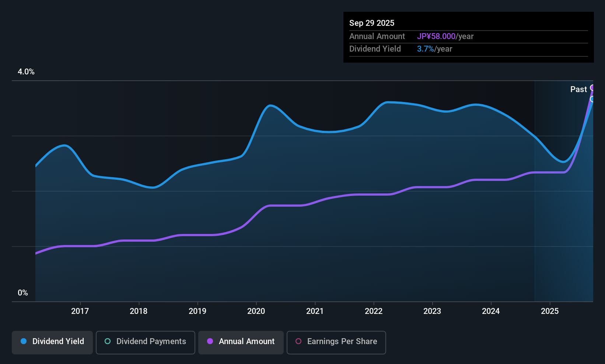
Task: Select the Annual Amount legend dot
Action: coord(210,342)
